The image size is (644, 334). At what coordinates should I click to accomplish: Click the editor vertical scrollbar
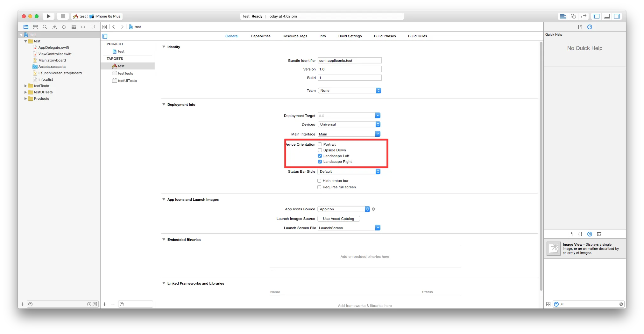click(541, 166)
